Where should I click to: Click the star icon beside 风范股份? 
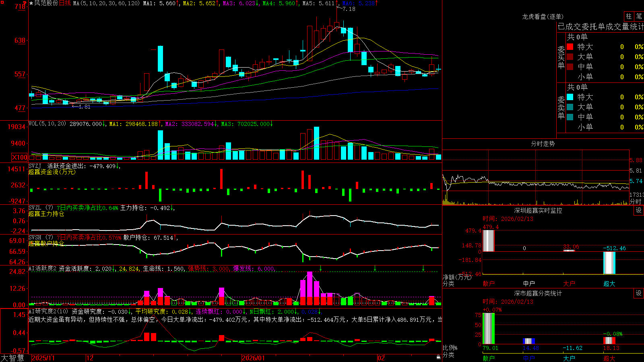[31, 3]
